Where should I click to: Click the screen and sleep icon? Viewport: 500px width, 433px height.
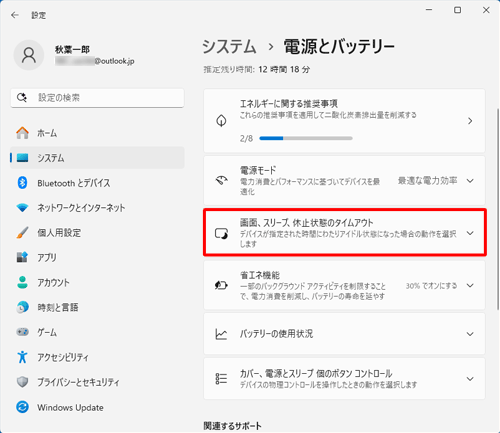pyautogui.click(x=221, y=233)
